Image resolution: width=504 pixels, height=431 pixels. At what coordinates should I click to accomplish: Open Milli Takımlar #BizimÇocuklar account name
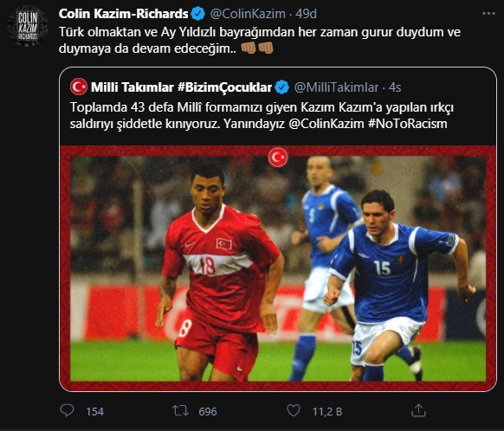(x=181, y=87)
